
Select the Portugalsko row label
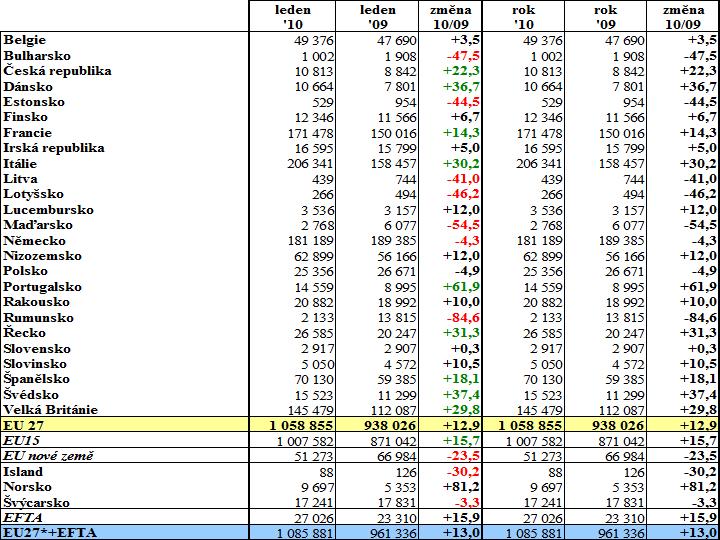43,287
